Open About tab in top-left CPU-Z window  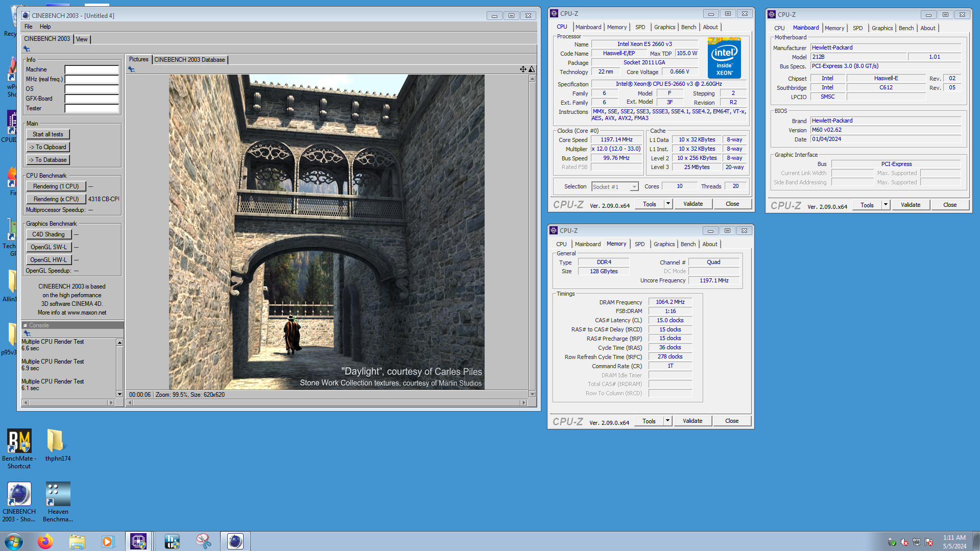(710, 27)
